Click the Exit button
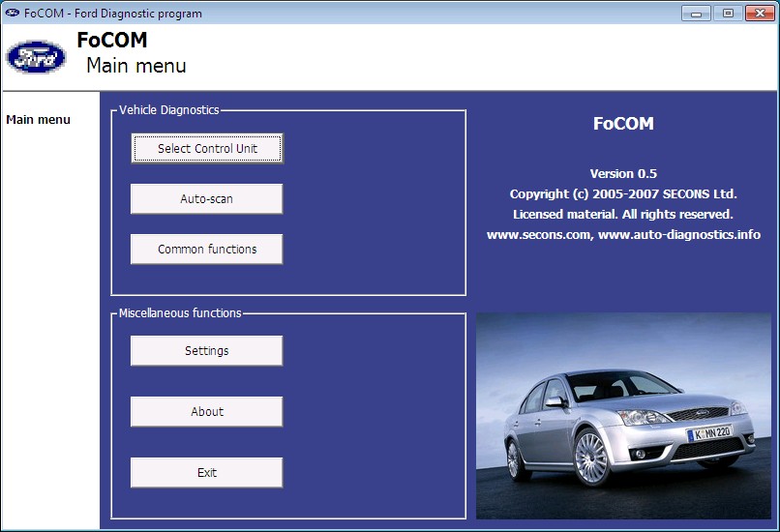The width and height of the screenshot is (780, 532). [206, 472]
